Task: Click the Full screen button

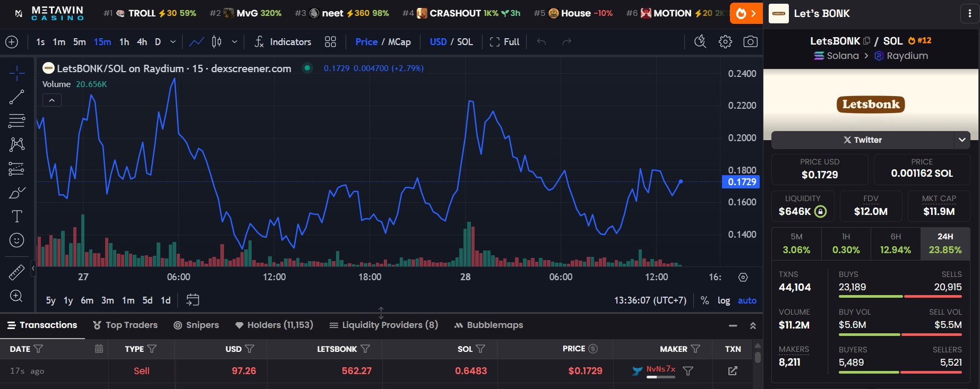Action: tap(504, 42)
